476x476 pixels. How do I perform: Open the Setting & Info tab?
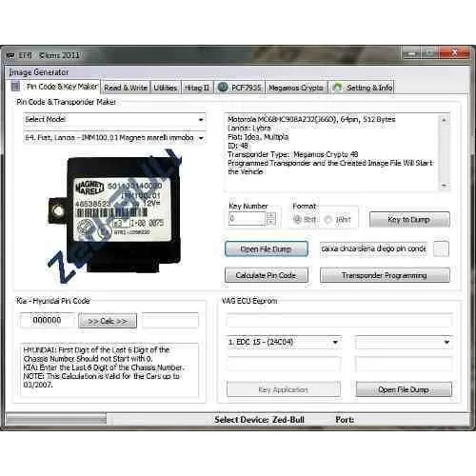(362, 88)
